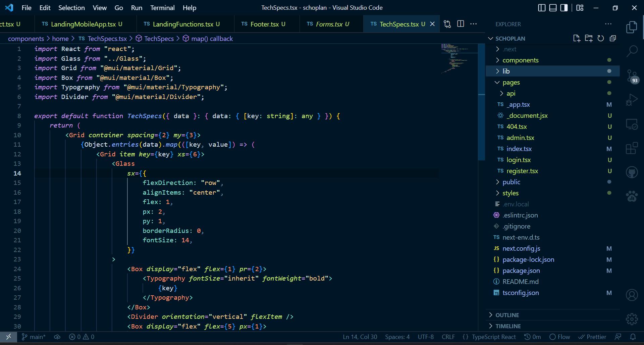The image size is (644, 345).
Task: Toggle the panel layout button
Action: point(553,8)
